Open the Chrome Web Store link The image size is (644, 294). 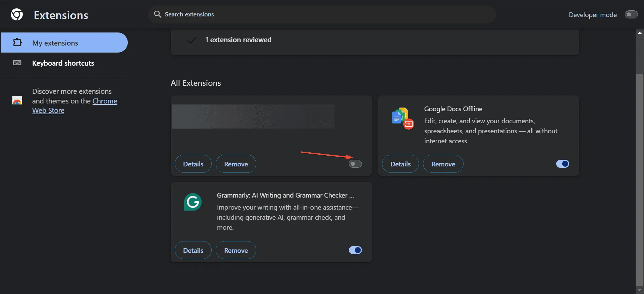tap(105, 101)
